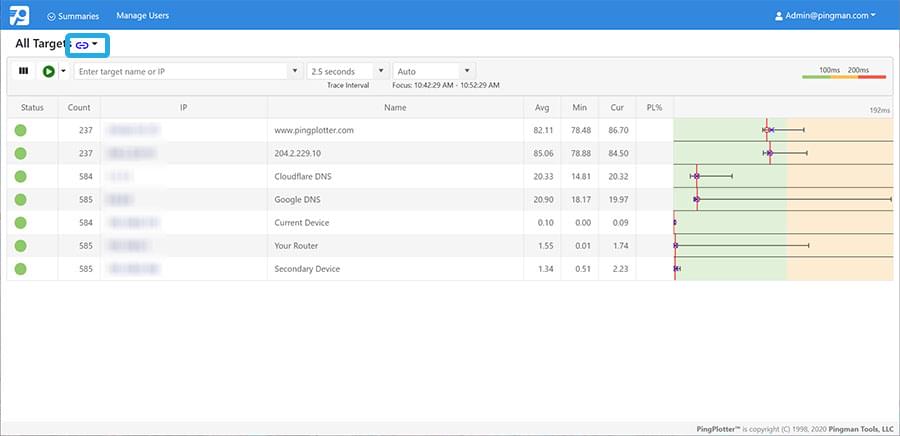Sort by Cur column header
This screenshot has height=436, width=900.
pyautogui.click(x=617, y=107)
